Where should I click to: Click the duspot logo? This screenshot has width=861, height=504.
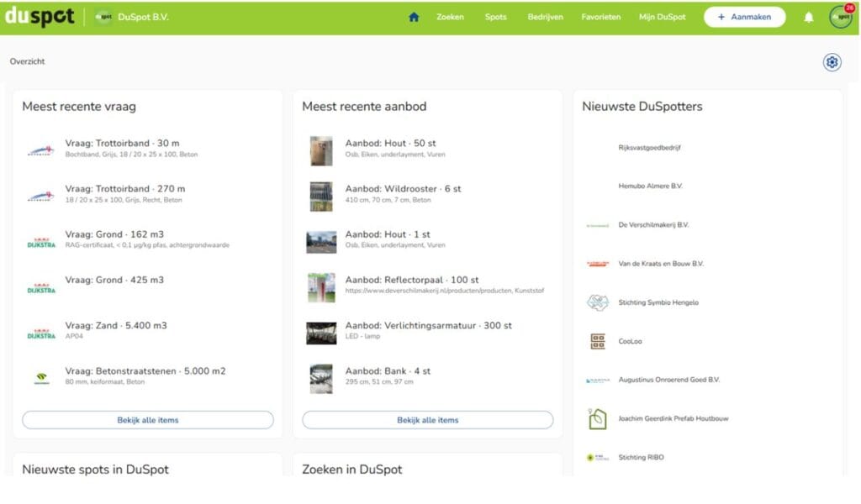pos(40,17)
